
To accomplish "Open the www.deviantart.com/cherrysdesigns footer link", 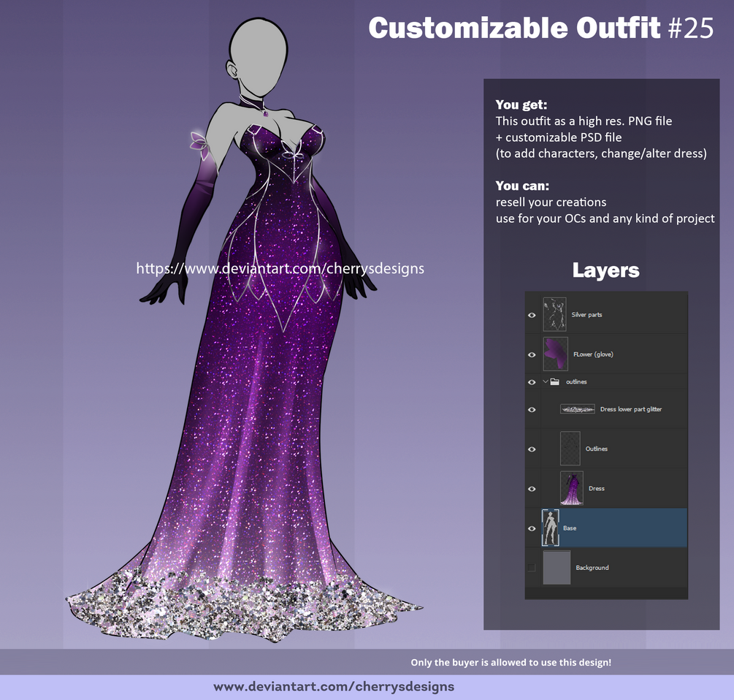I will point(334,687).
